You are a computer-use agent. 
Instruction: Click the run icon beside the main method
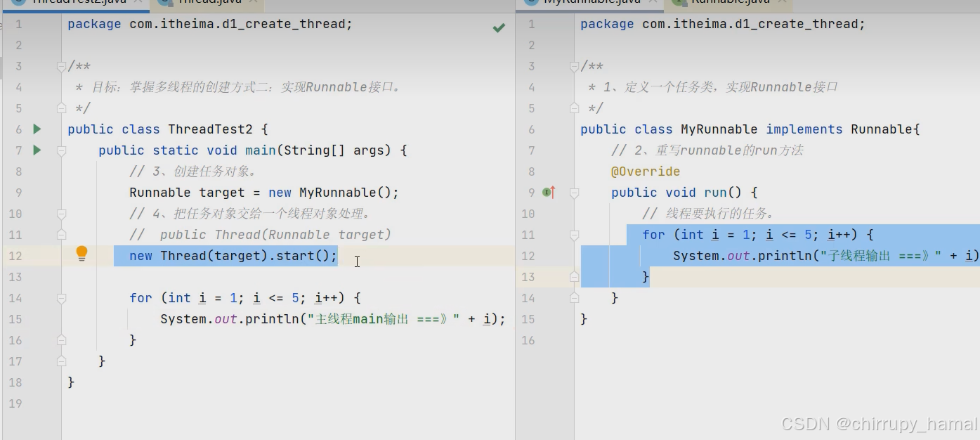click(x=37, y=150)
